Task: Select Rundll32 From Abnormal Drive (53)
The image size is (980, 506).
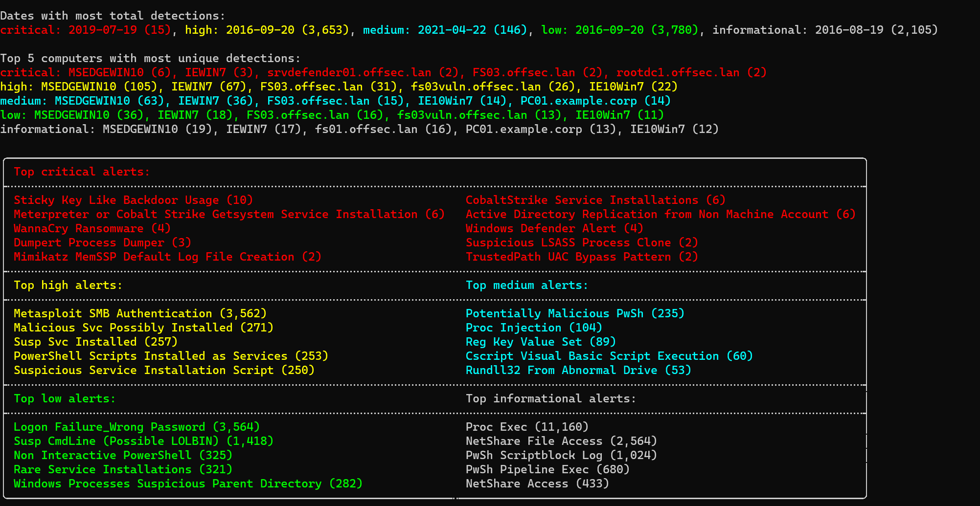Action: pyautogui.click(x=578, y=370)
